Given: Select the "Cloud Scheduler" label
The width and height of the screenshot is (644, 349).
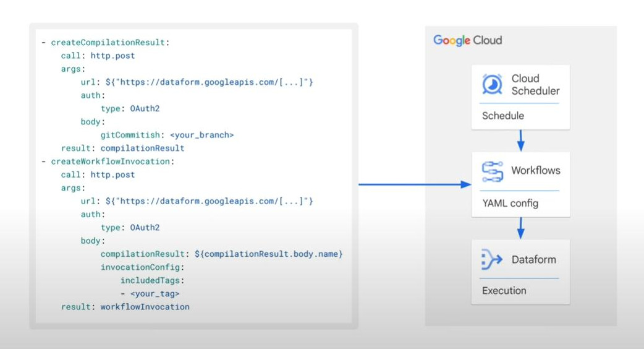Looking at the screenshot, I should click(535, 84).
